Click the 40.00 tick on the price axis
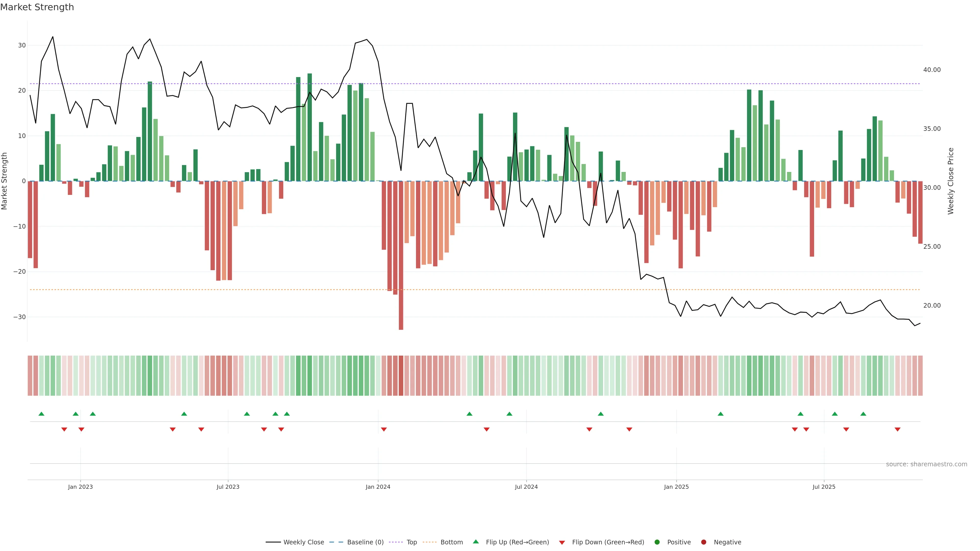 click(x=932, y=70)
